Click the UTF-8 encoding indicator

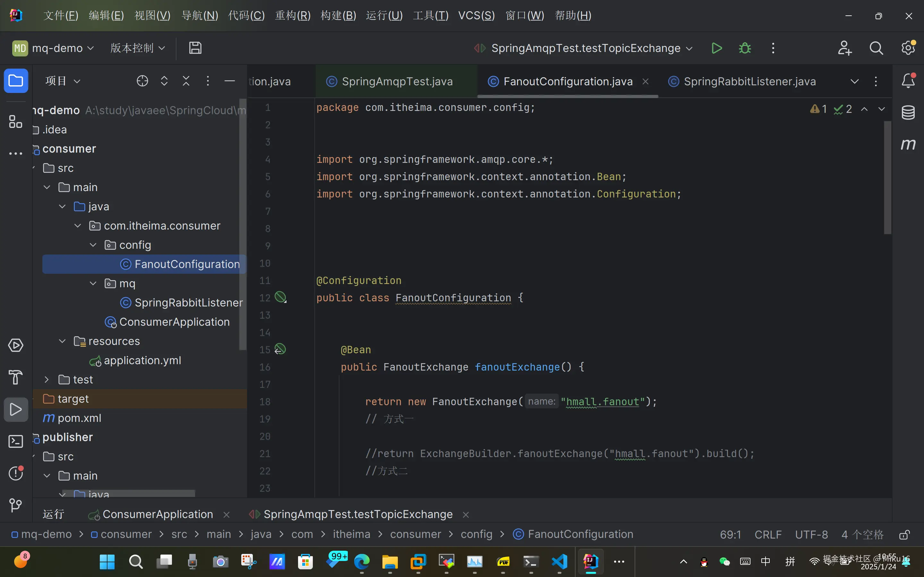click(x=811, y=534)
